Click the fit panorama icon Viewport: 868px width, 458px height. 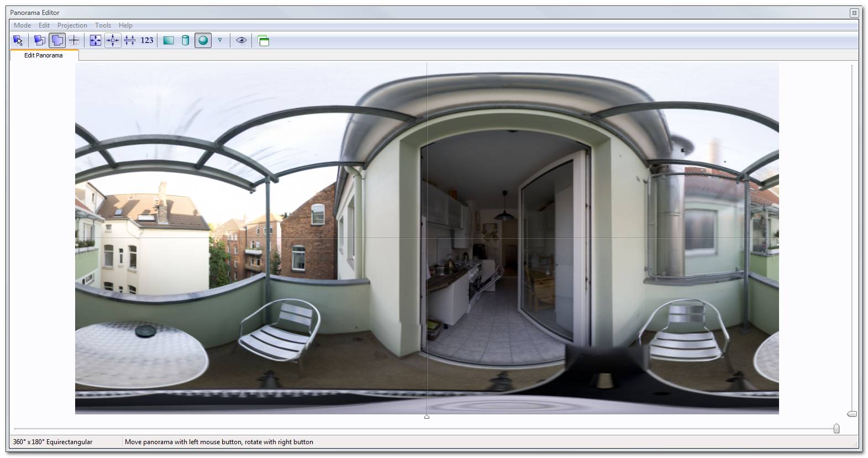click(x=96, y=40)
